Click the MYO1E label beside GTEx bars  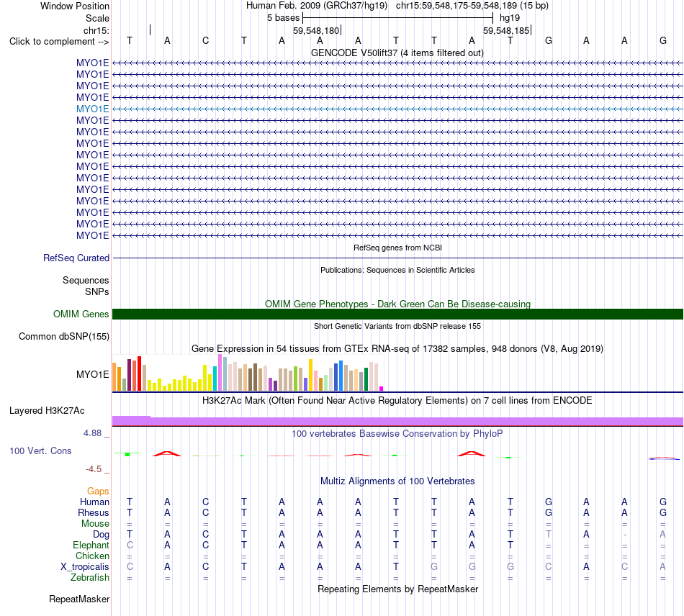(x=92, y=374)
